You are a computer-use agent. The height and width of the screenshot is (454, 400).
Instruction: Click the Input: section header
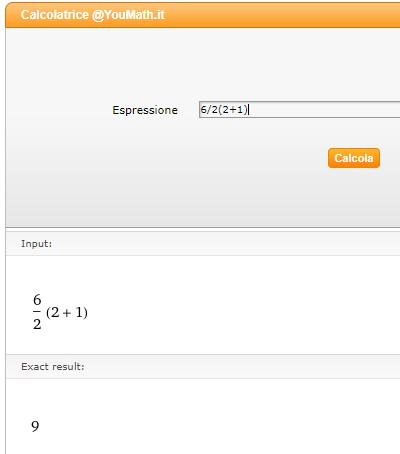click(x=203, y=244)
